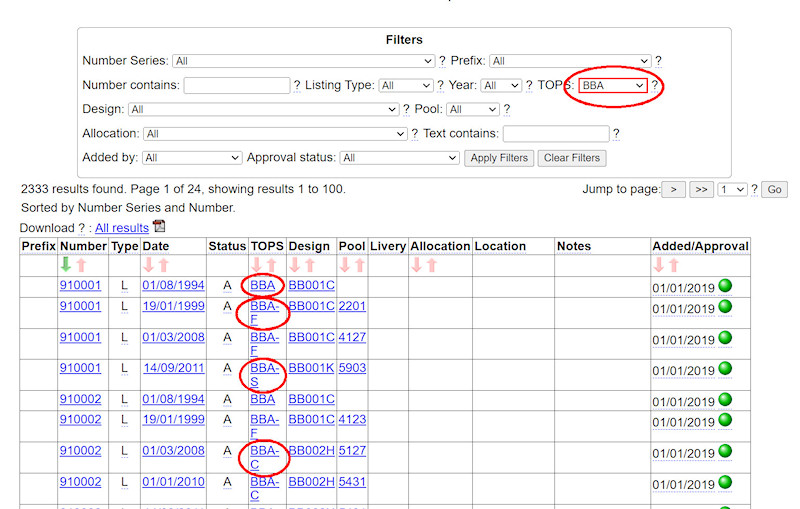Expand the Number Series dropdown

303,61
